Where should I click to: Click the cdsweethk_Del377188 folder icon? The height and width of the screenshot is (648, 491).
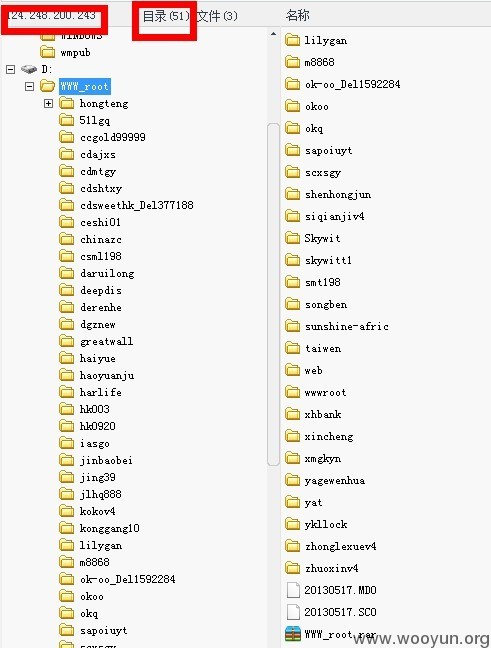point(67,205)
